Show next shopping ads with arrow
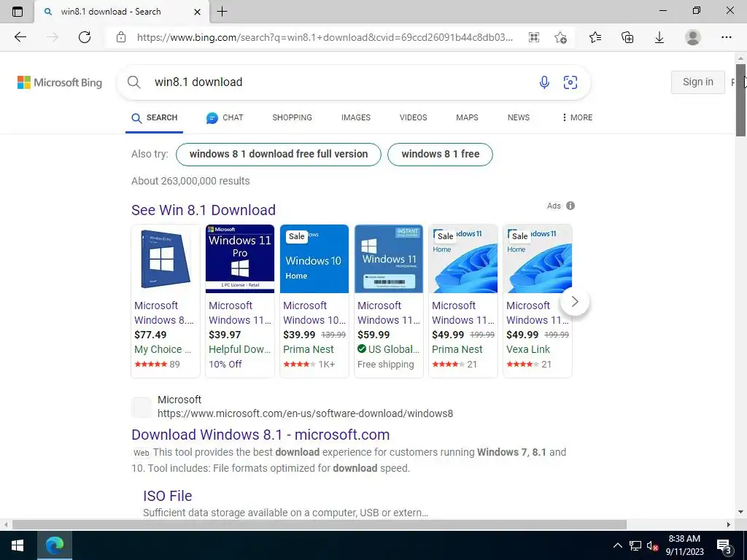 575,301
